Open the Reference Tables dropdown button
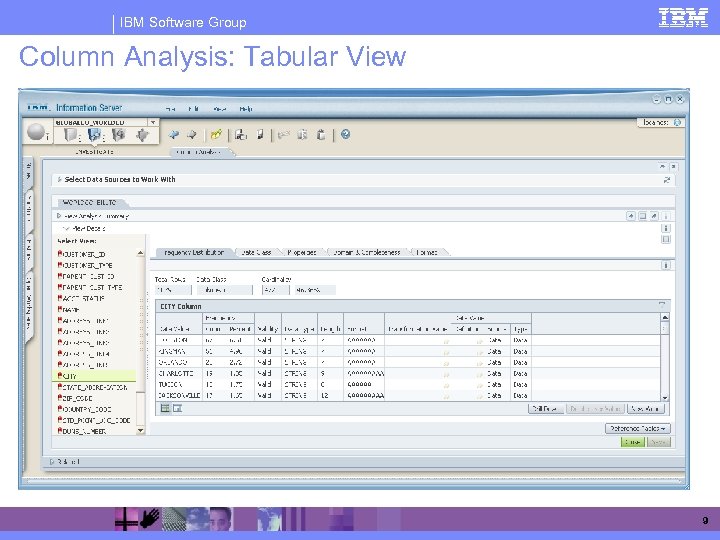 pos(637,428)
